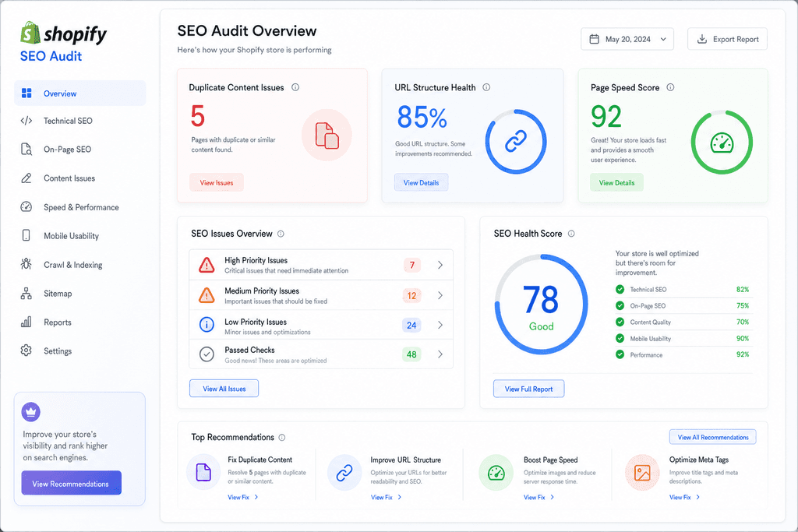
Task: Open the May 20, 2024 date dropdown
Action: coord(627,39)
